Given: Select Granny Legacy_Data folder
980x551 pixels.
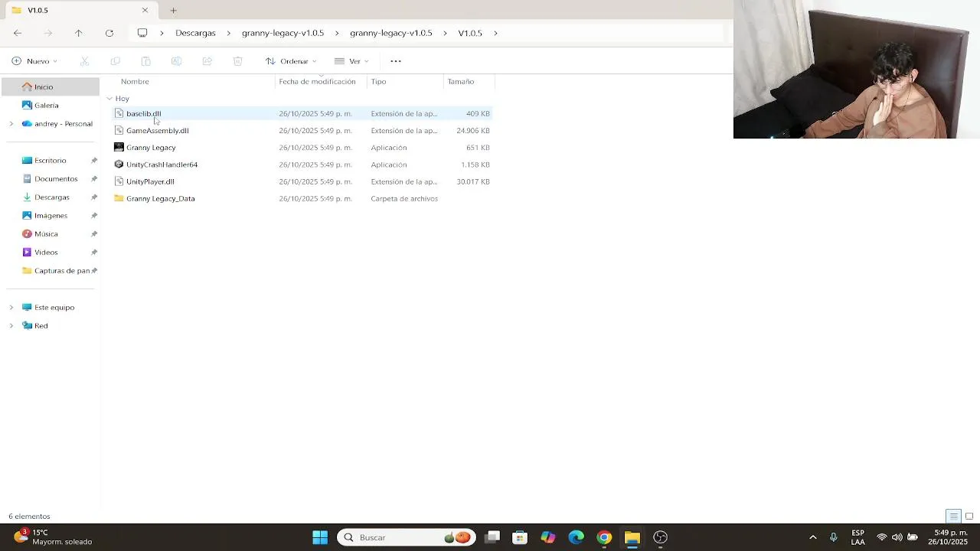Looking at the screenshot, I should tap(160, 199).
